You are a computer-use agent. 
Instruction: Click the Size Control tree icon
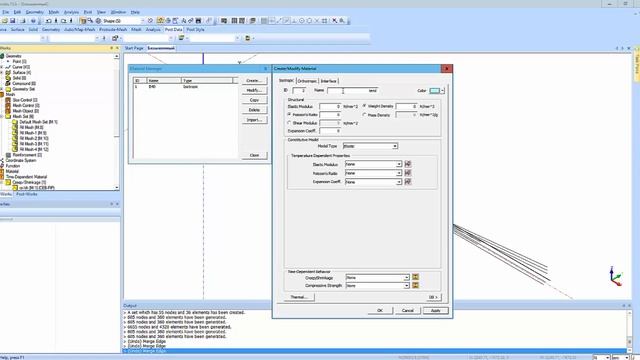[x=8, y=100]
